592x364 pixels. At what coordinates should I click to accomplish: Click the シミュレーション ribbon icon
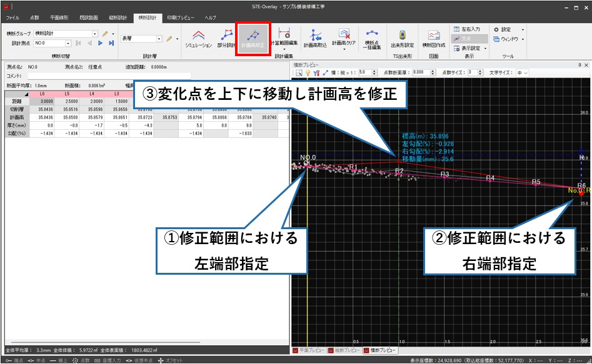click(198, 37)
